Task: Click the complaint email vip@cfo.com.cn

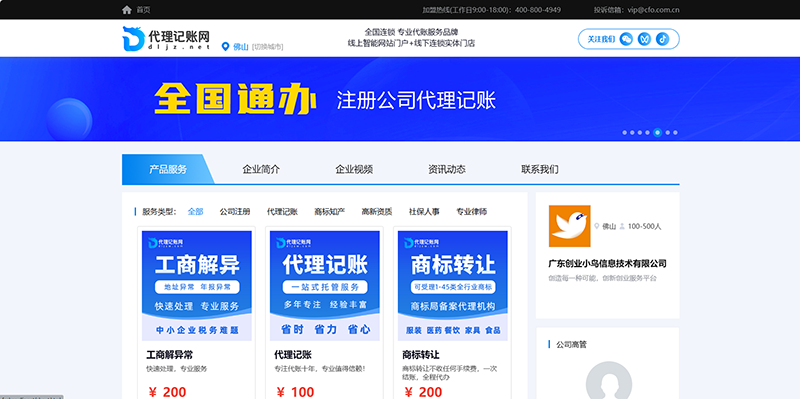Action: tap(653, 10)
